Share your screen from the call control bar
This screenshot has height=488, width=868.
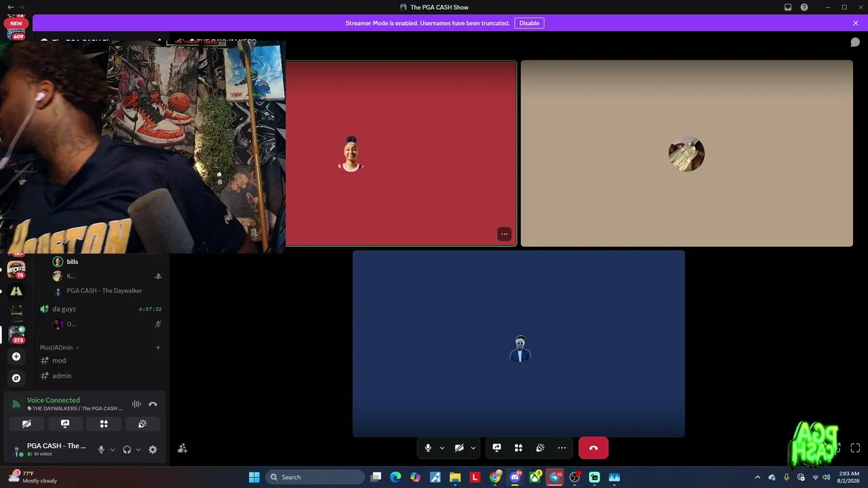tap(497, 448)
